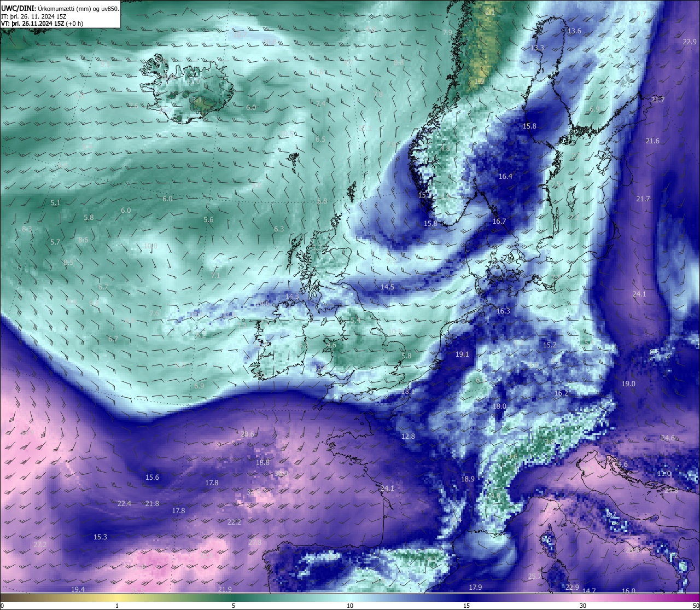Click the map value 5.1
700x610 pixels.
coord(55,203)
